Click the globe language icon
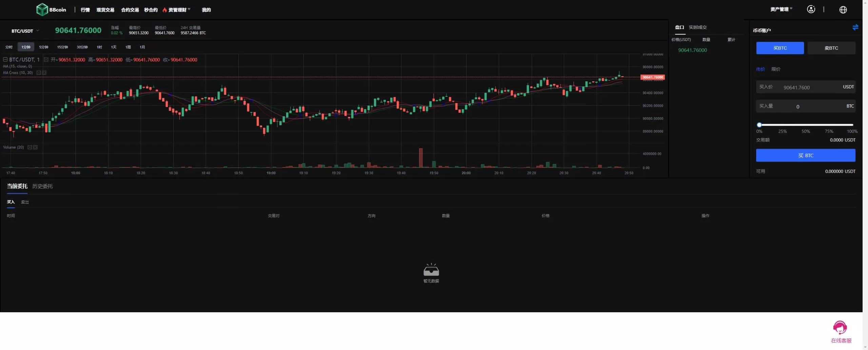 pyautogui.click(x=843, y=10)
